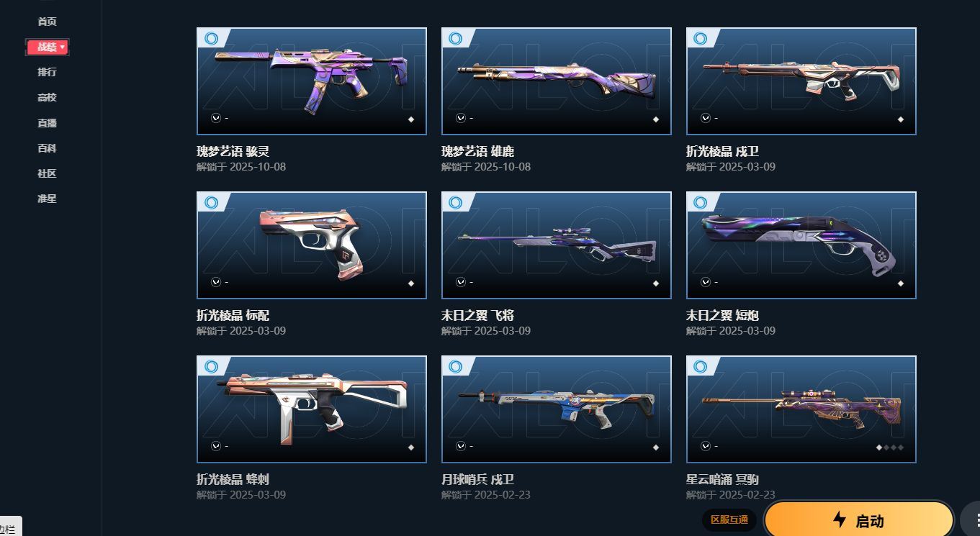Switch to the 直播 sidebar item
Screen dimensions: 980x536
pos(47,123)
